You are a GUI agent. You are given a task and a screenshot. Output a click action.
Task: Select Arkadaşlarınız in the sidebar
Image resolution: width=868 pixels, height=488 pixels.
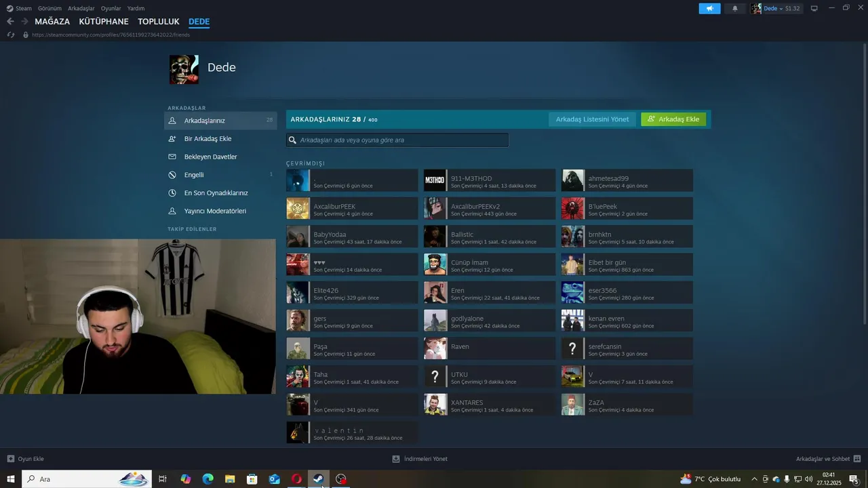220,121
